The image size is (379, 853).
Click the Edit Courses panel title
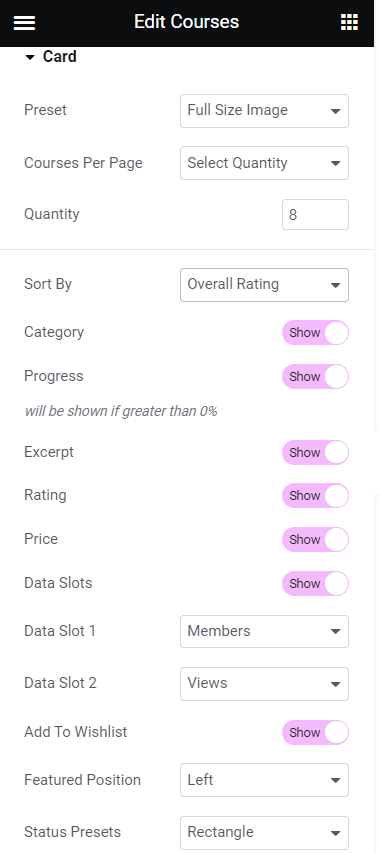coord(187,22)
